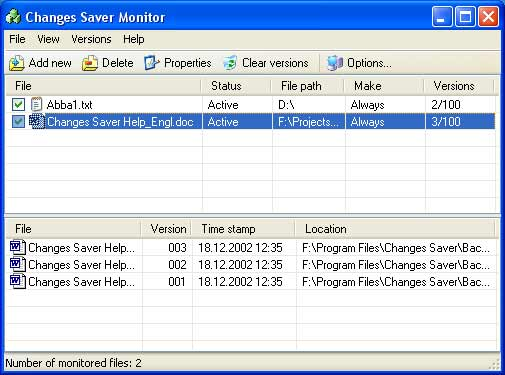Sort by the File path column header
Screen dimensions: 505x375
308,86
